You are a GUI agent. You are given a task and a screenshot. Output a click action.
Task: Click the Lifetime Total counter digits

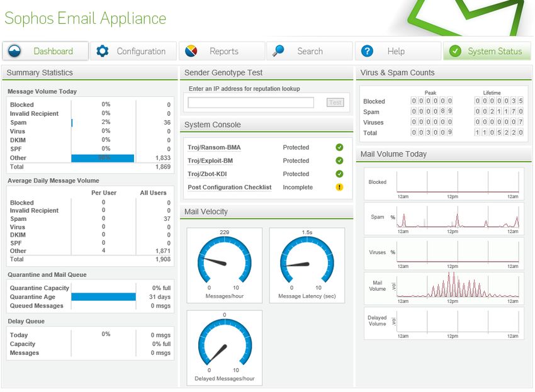click(499, 132)
